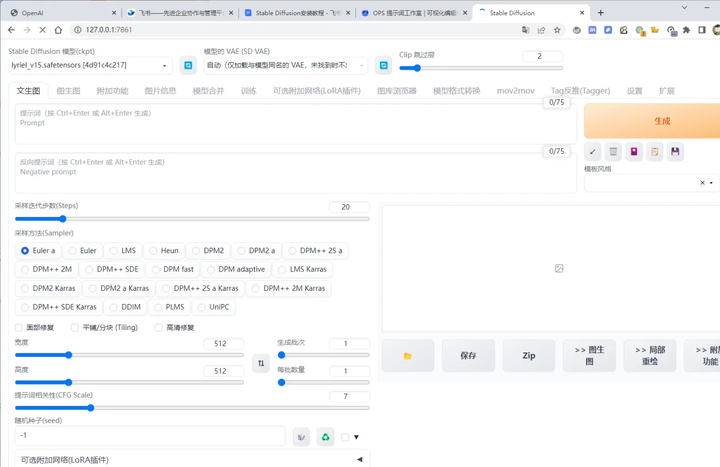Clear the prompt with the trash icon

coord(613,152)
